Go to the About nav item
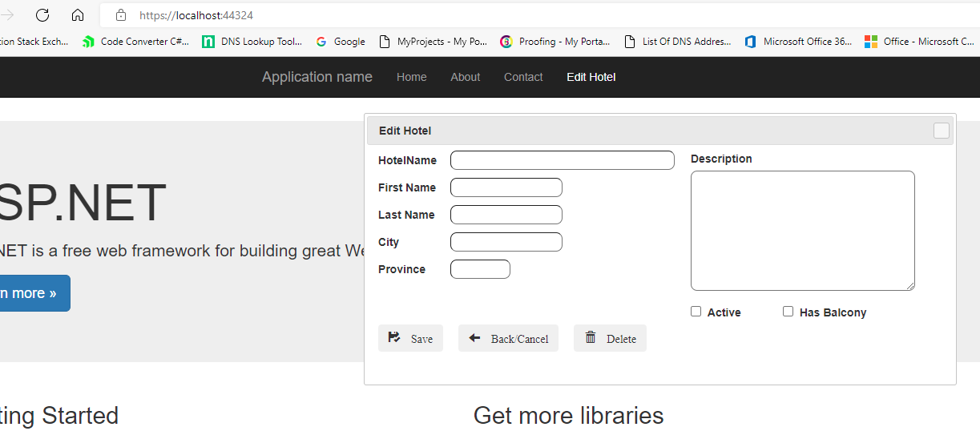Screen dimensions: 980x431 465,77
